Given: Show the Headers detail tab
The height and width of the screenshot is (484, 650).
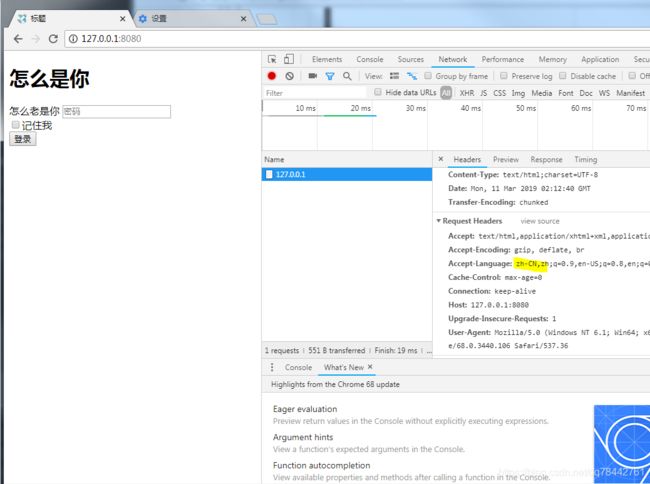Looking at the screenshot, I should click(x=467, y=159).
